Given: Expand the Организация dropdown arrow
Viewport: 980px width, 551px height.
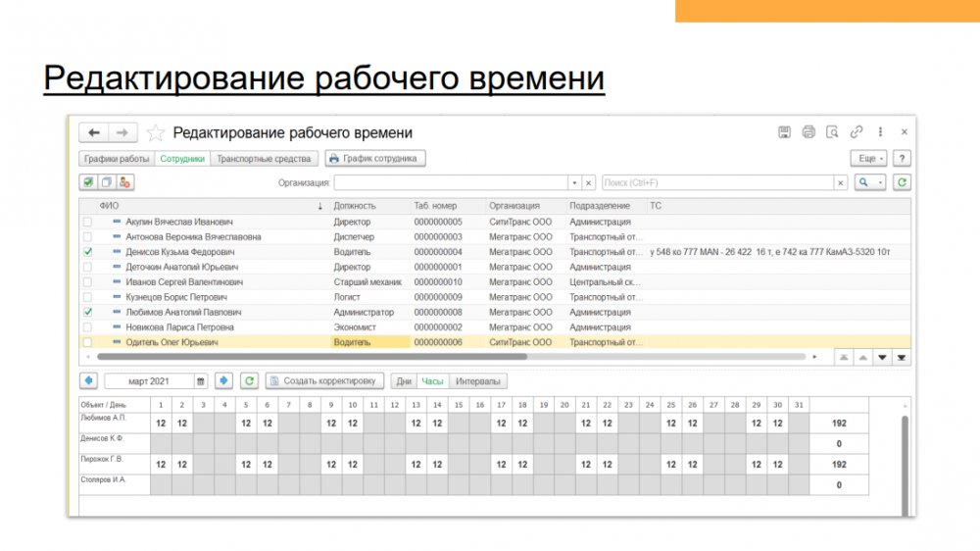Looking at the screenshot, I should (574, 182).
